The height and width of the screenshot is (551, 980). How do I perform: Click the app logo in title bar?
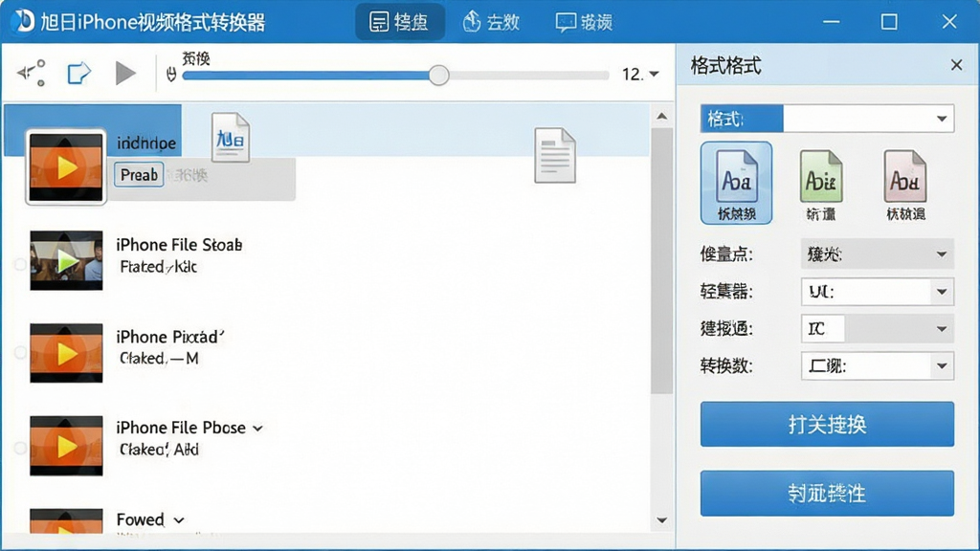[x=23, y=21]
